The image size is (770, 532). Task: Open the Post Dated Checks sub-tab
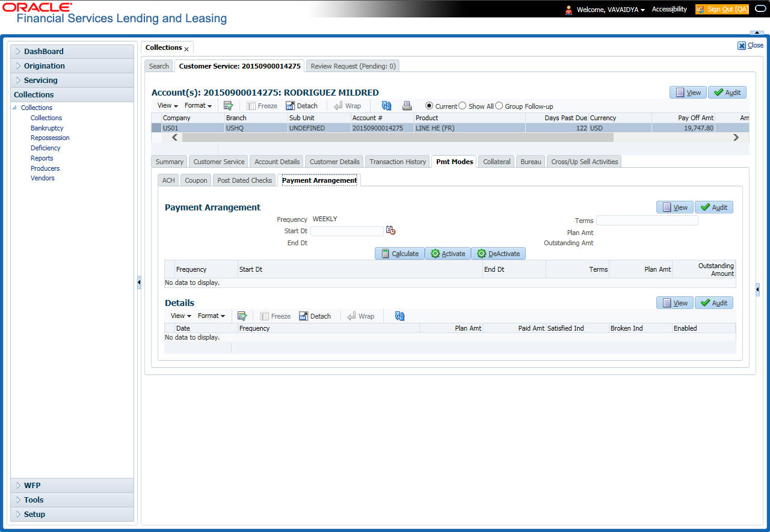tap(244, 180)
